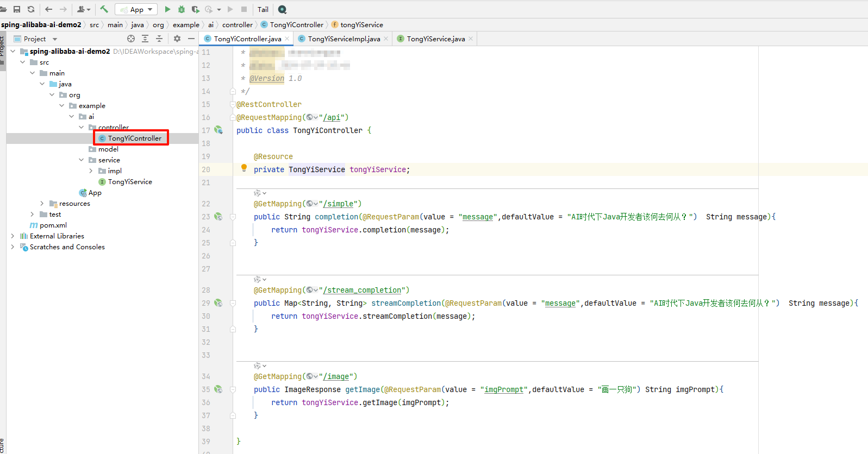
Task: Open Project panel gear settings
Action: click(177, 39)
